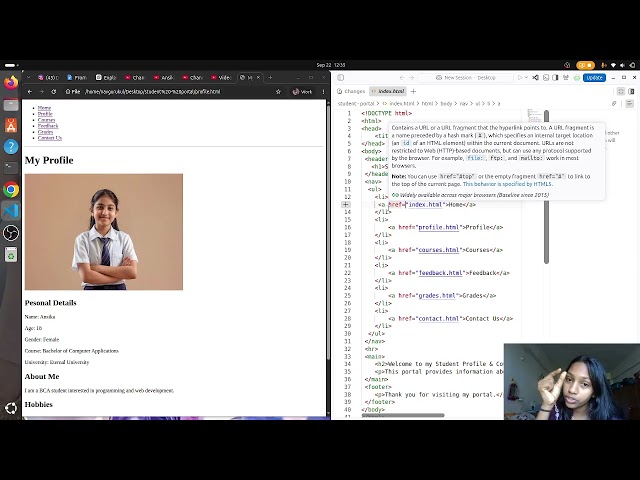Click the link icon on the breadcrumb row
The width and height of the screenshot is (640, 480).
614,104
